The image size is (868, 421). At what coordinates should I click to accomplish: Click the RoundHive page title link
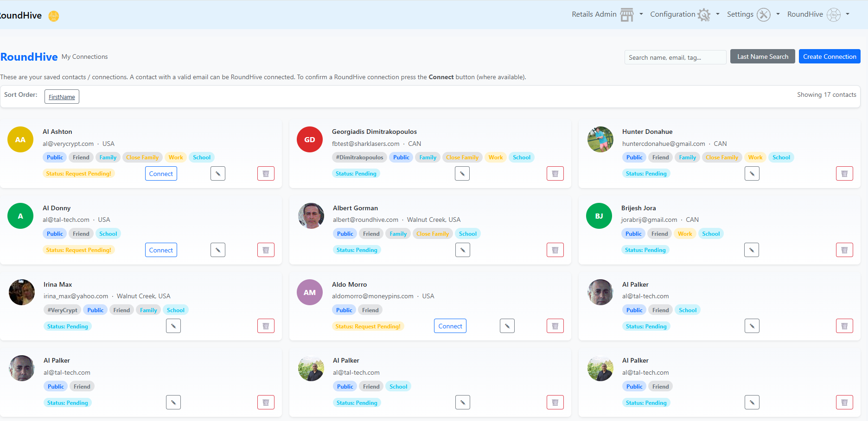pos(29,57)
